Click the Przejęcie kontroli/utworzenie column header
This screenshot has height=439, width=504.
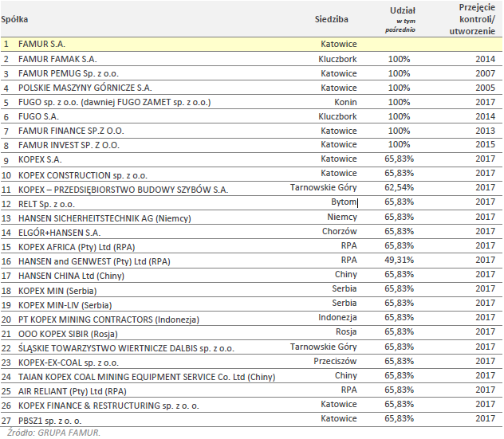(x=472, y=19)
